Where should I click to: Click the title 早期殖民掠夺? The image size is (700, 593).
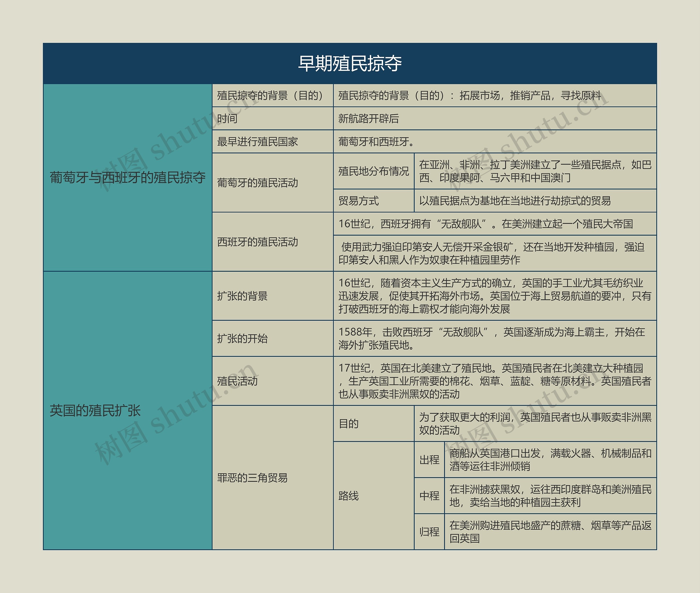(x=350, y=63)
